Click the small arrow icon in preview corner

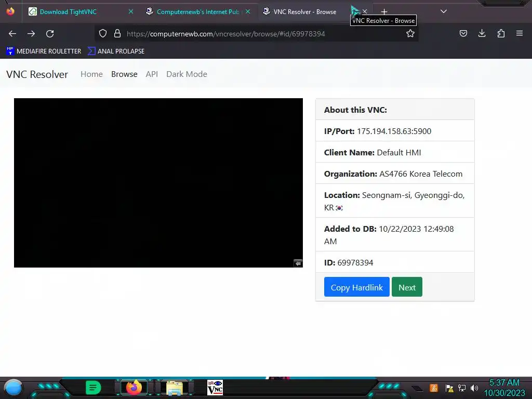pos(298,263)
